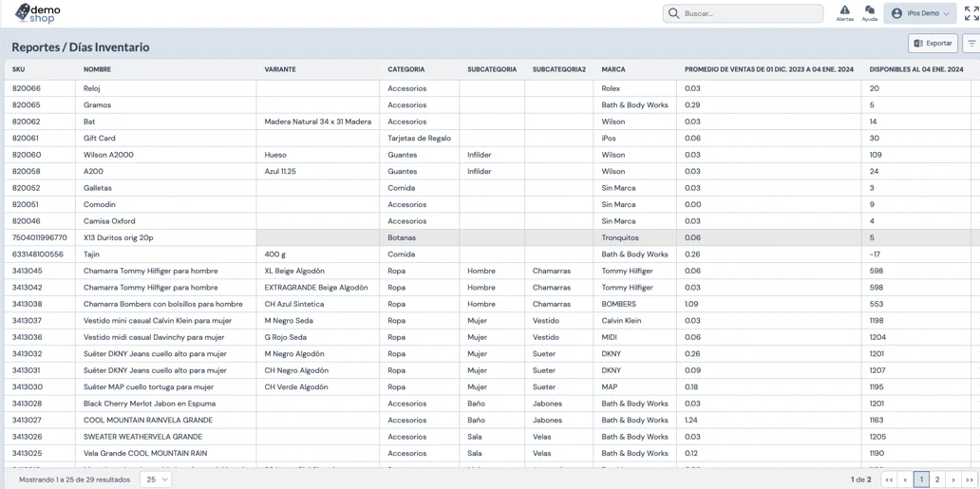
Task: Select the BOMBERS brand cell
Action: coord(619,304)
